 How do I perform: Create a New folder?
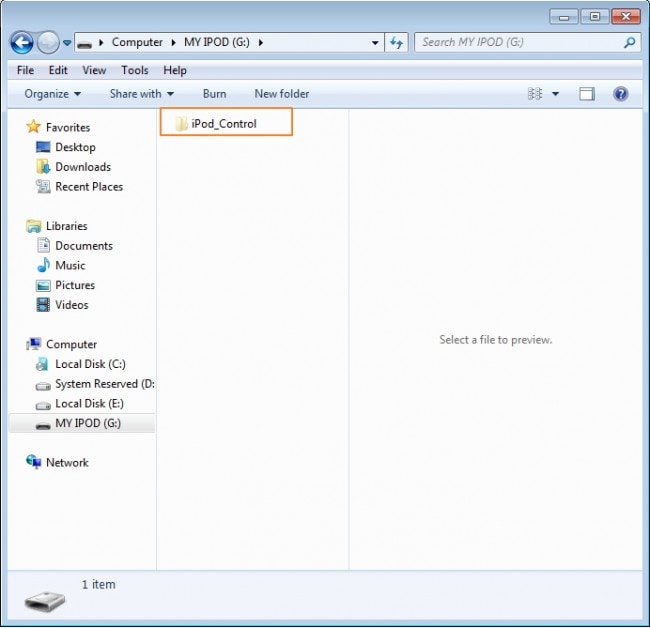tap(282, 94)
